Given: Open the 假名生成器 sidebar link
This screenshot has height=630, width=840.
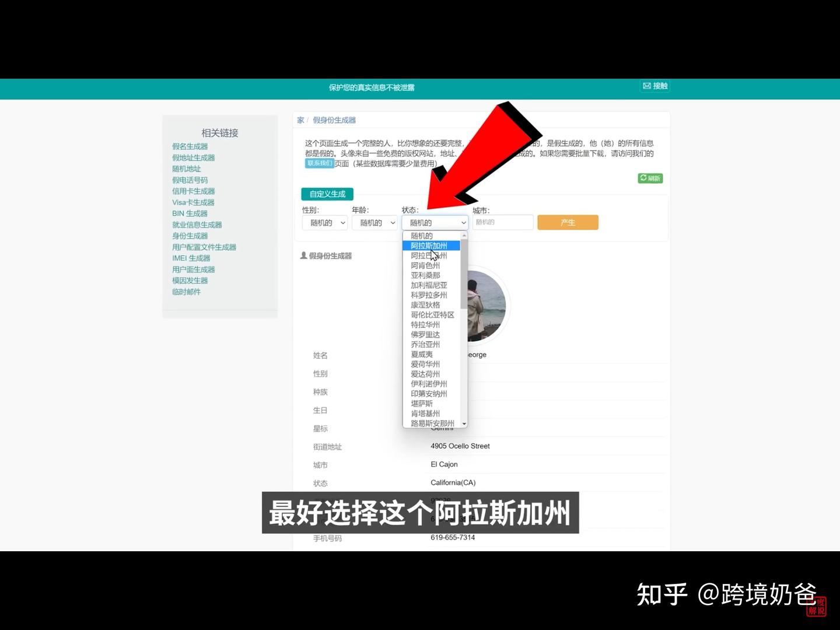Looking at the screenshot, I should coord(189,146).
